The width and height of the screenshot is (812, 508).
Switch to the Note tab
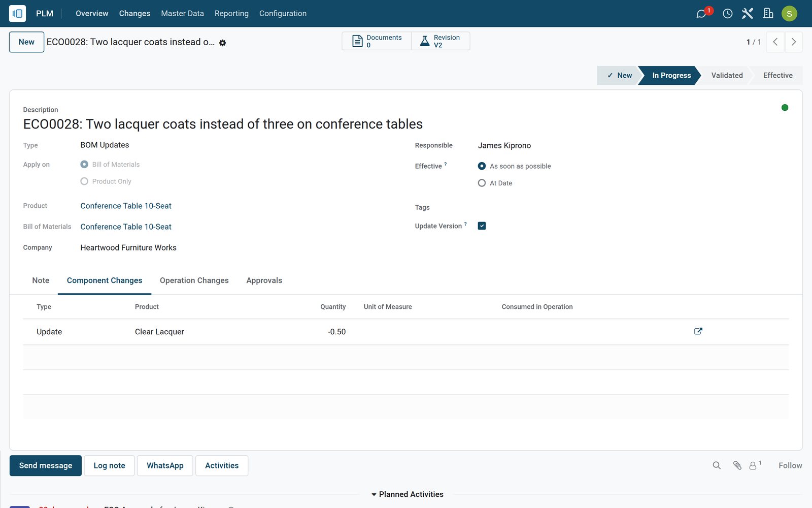41,280
